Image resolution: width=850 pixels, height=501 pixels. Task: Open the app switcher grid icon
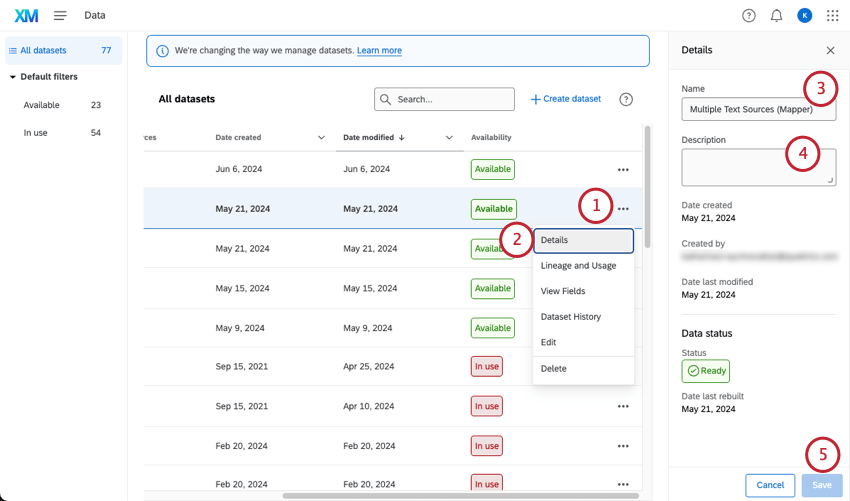833,16
